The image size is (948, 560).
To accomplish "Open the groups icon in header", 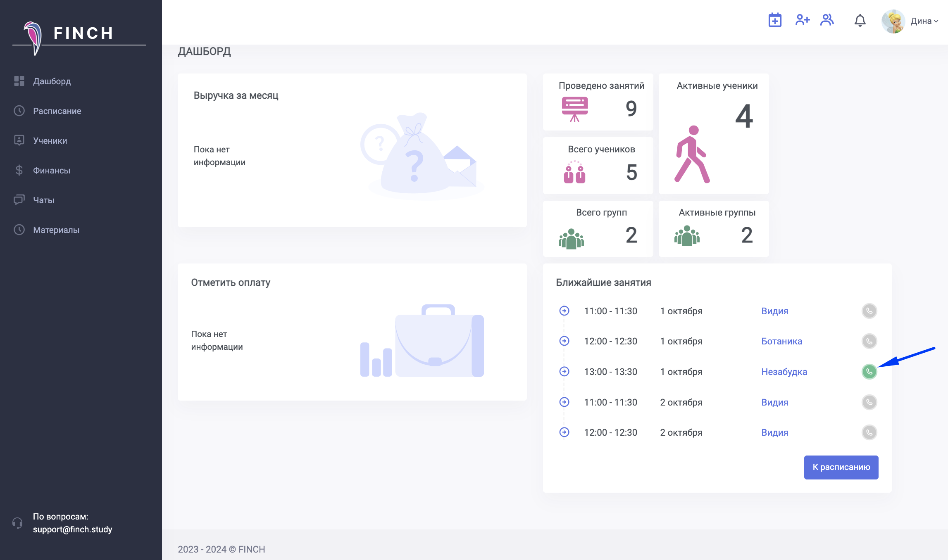I will pyautogui.click(x=827, y=20).
